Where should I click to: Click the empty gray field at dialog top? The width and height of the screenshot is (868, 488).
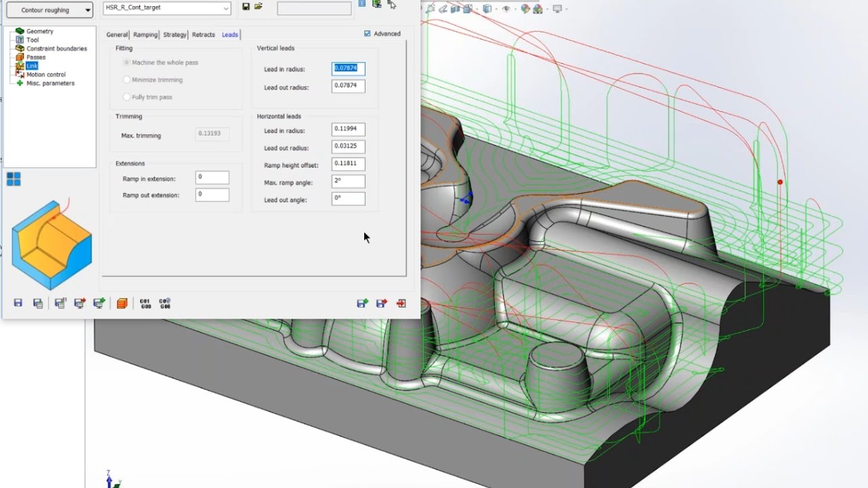[315, 8]
